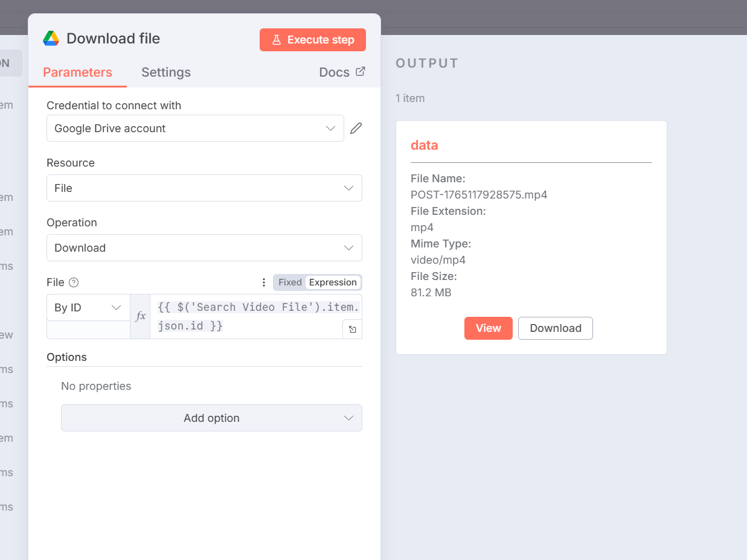Image resolution: width=747 pixels, height=560 pixels.
Task: Expand the Add option dropdown
Action: (211, 418)
